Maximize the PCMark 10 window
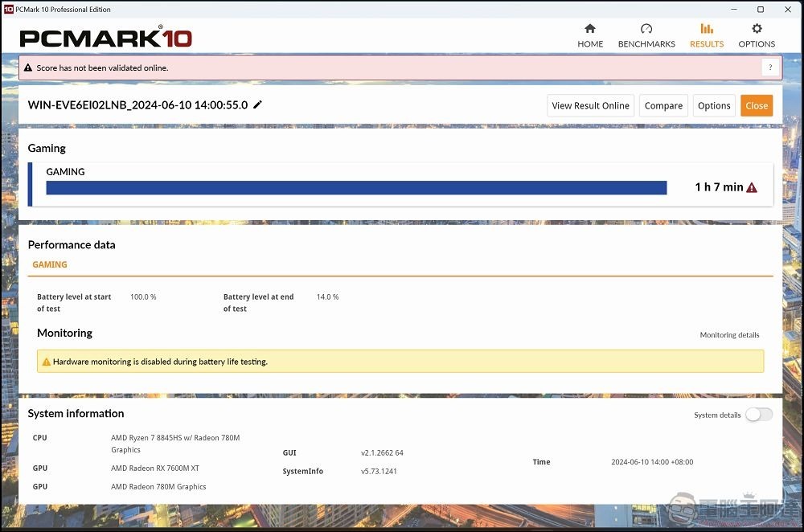This screenshot has height=532, width=804. 761,9
